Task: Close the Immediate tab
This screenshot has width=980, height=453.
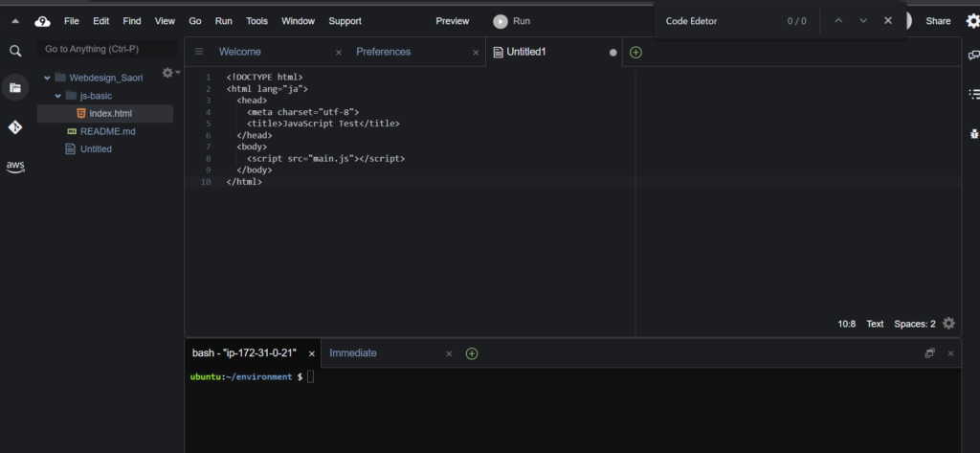Action: (x=449, y=354)
